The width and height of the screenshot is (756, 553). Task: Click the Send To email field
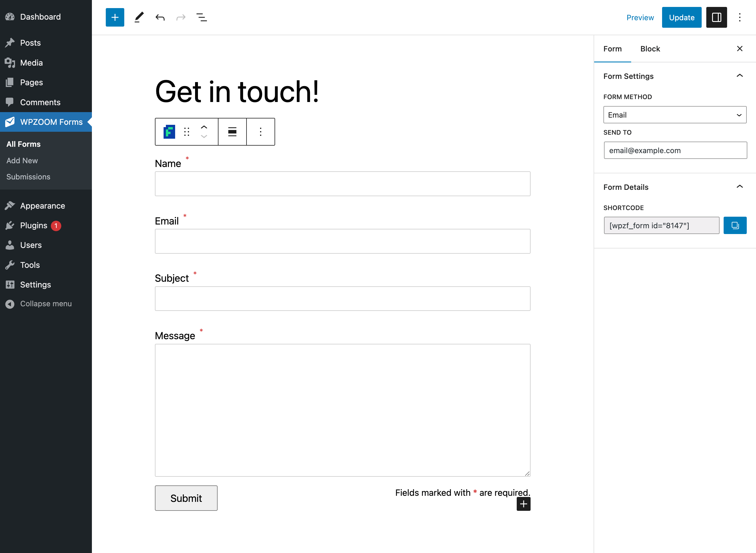pos(675,150)
